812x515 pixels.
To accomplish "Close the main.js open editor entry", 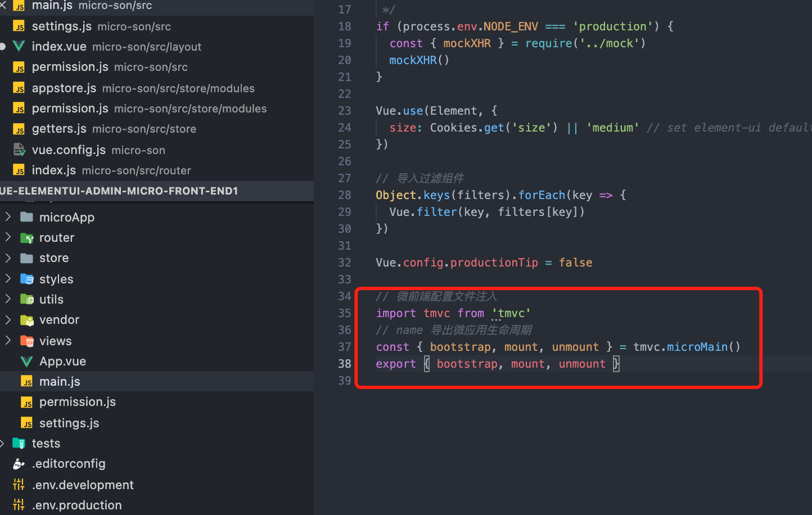I will [x=3, y=6].
